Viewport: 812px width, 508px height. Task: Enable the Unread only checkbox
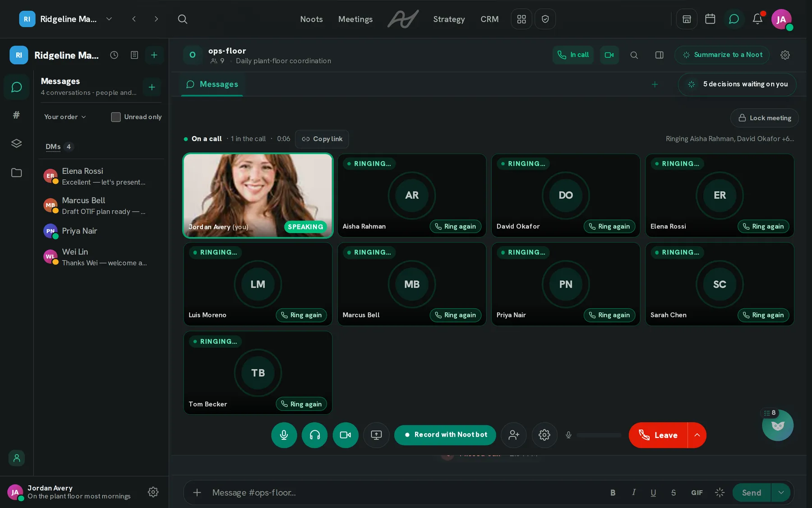pos(116,117)
